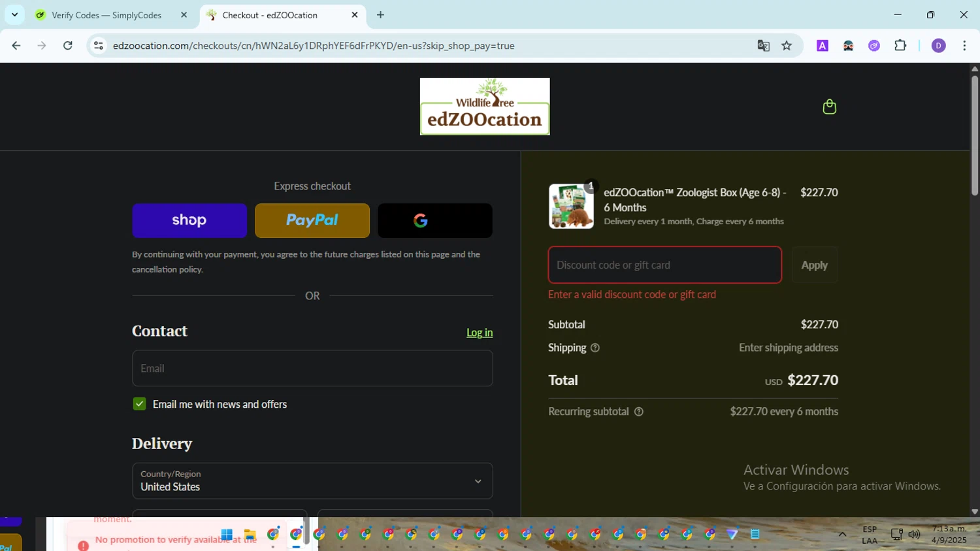The width and height of the screenshot is (980, 551).
Task: Click the $227.70 every 6 months text
Action: point(784,412)
